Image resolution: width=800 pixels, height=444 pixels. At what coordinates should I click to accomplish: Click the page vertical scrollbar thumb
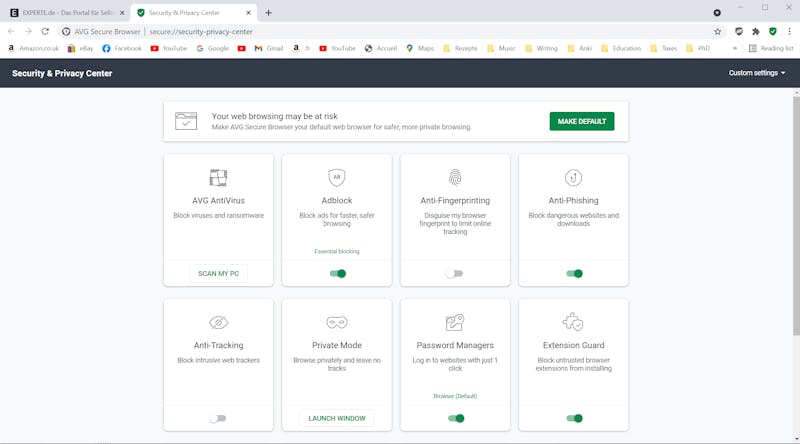[796, 215]
